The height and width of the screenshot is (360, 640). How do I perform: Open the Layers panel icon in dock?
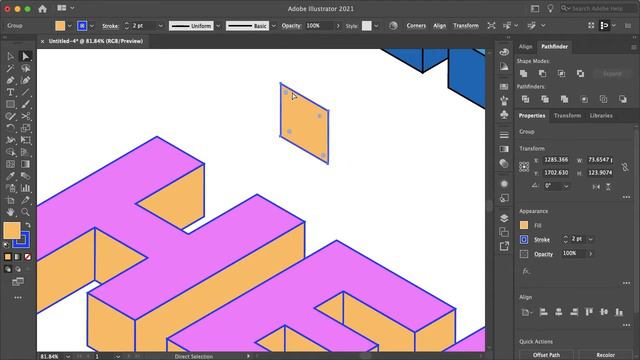(504, 218)
